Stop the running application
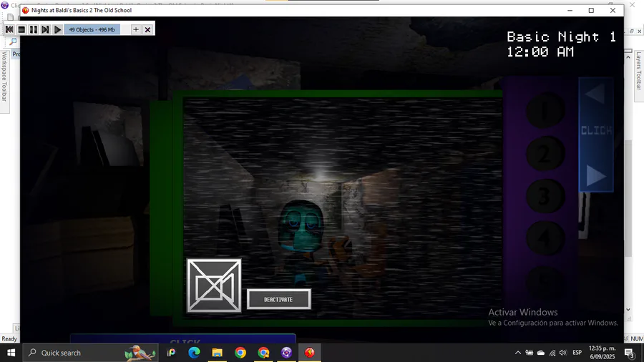Viewport: 644px width, 362px height. [x=21, y=29]
